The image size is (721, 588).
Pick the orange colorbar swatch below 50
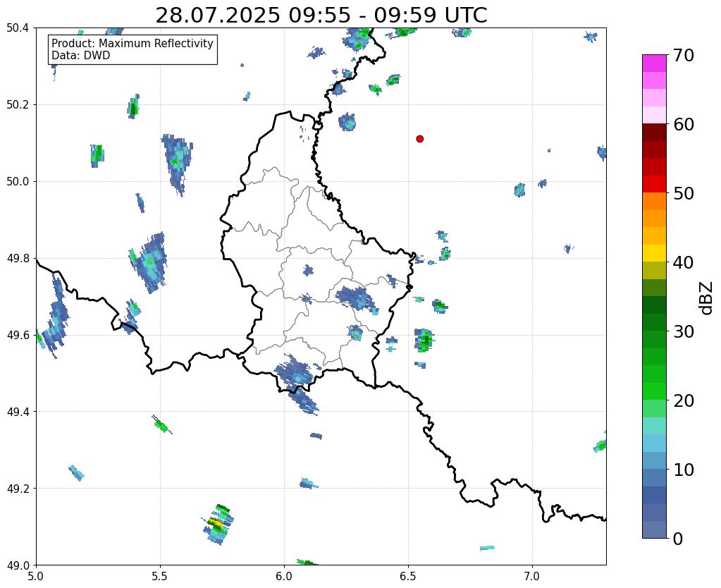(x=654, y=202)
